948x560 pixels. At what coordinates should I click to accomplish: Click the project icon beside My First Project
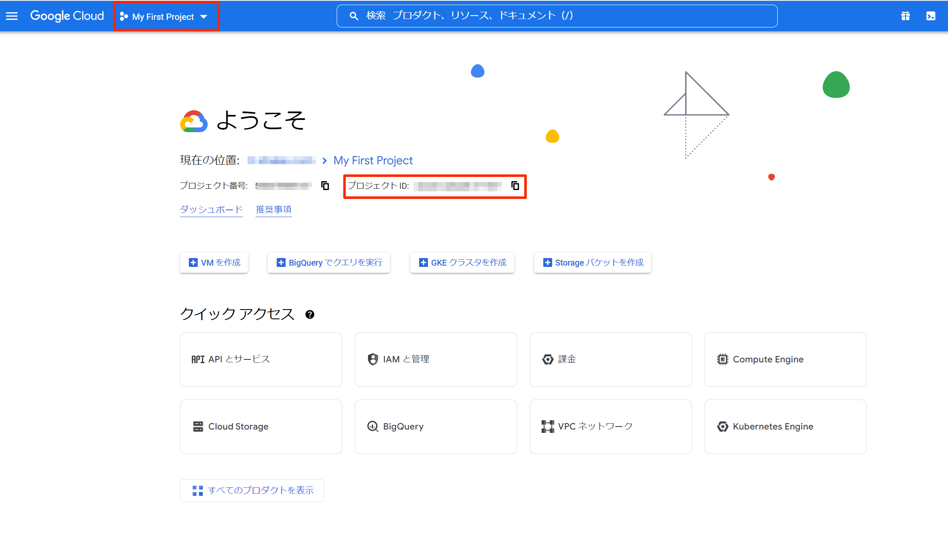click(124, 16)
